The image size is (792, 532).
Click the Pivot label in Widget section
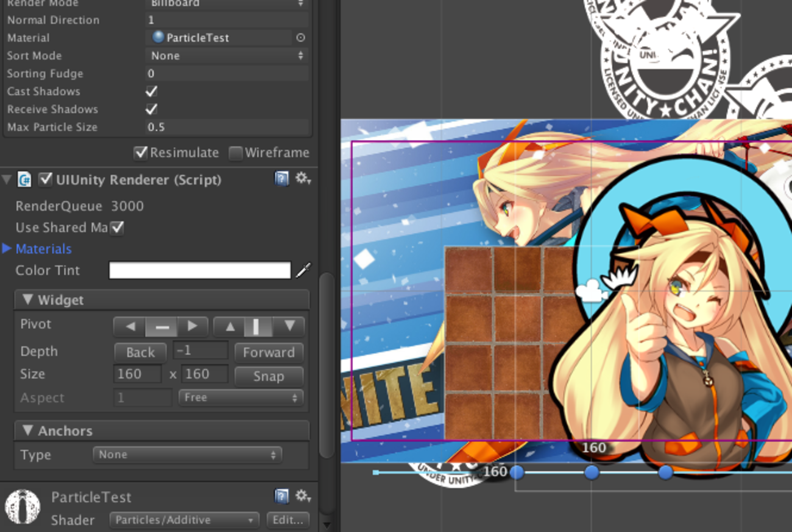(36, 324)
